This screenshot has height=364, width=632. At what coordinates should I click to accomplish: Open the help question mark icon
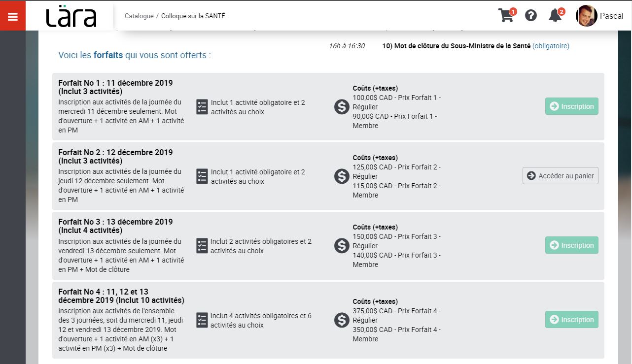(x=531, y=15)
